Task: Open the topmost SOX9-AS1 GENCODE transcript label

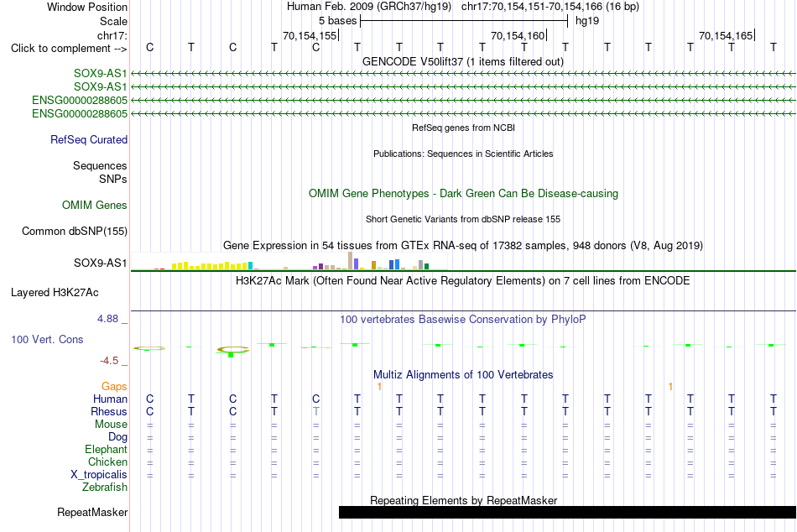Action: click(x=100, y=73)
